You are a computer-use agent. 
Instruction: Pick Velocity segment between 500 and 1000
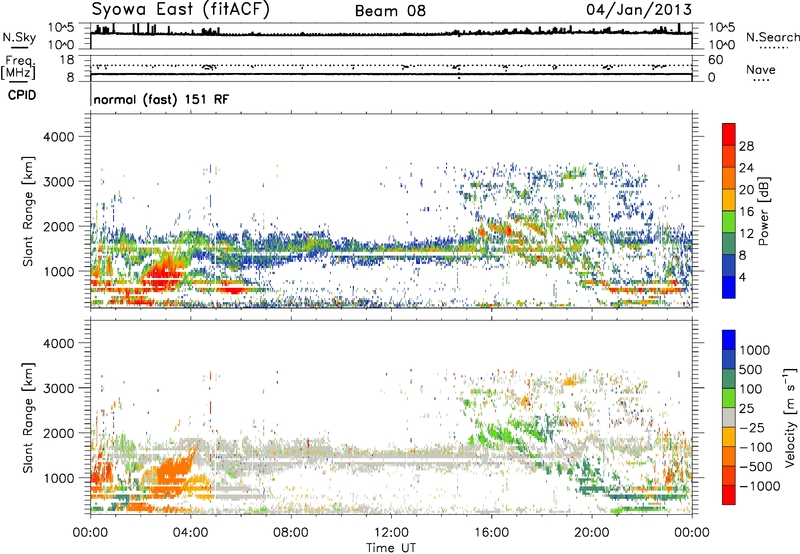[x=729, y=359]
